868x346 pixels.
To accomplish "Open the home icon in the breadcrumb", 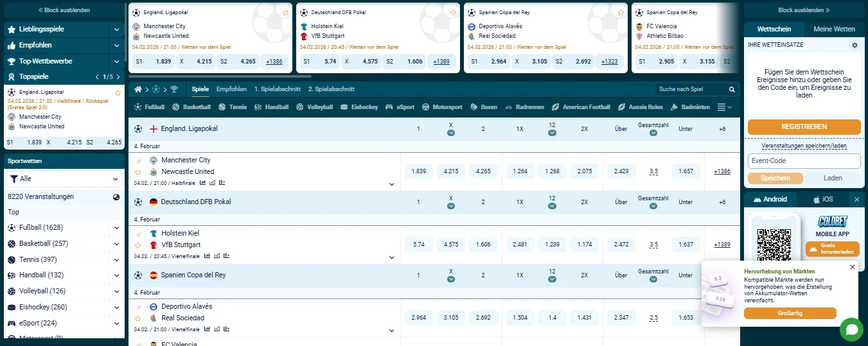I will (137, 89).
